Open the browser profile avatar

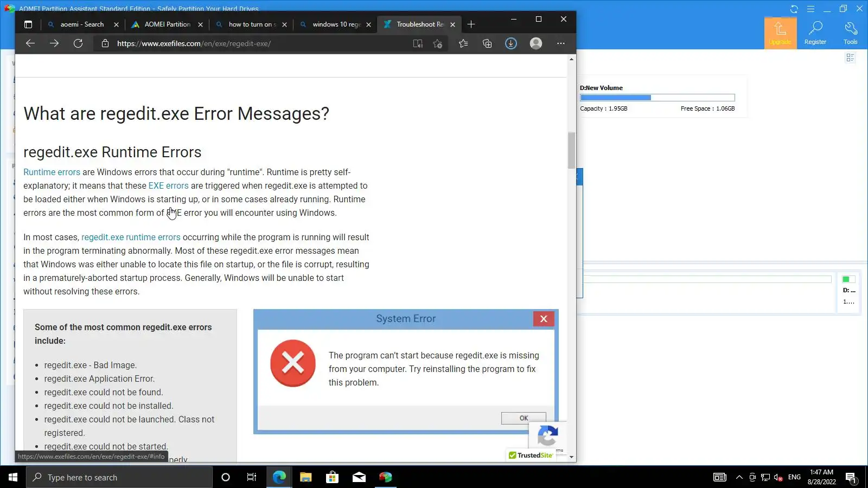(536, 43)
